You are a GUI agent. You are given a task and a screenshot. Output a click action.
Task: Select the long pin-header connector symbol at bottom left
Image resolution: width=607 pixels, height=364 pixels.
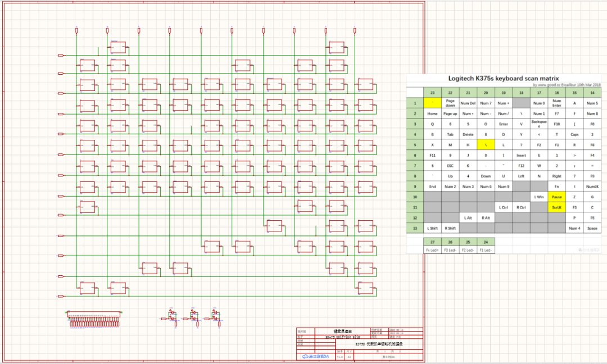point(94,319)
